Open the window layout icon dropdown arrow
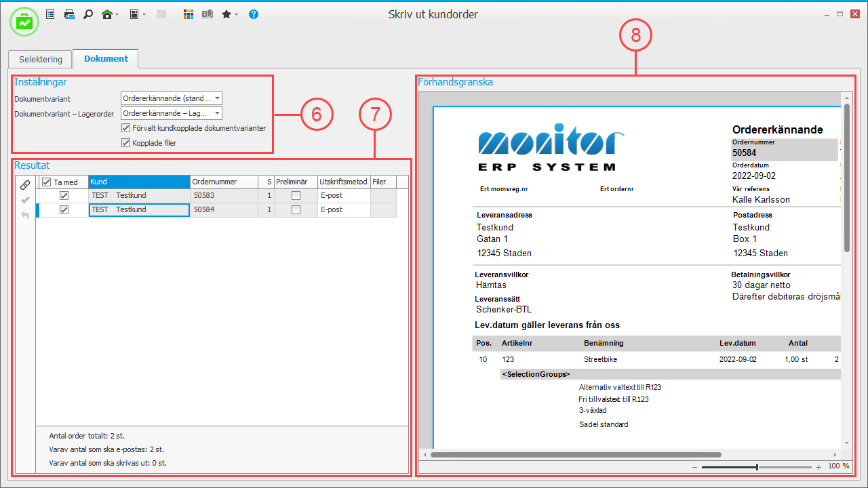Image resolution: width=868 pixels, height=488 pixels. point(144,14)
